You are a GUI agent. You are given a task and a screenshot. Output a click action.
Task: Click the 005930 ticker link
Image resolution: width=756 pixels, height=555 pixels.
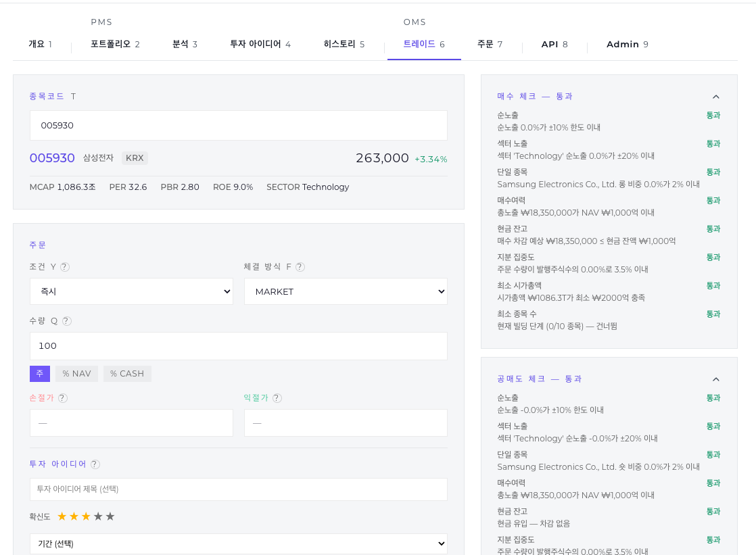coord(52,158)
